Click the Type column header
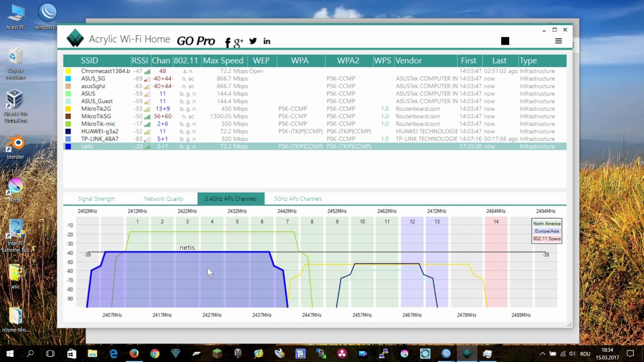 coord(542,60)
